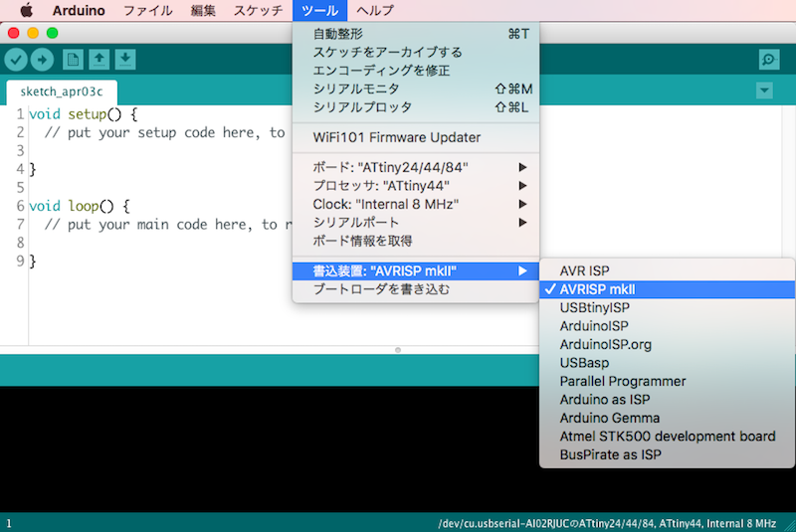796x532 pixels.
Task: Open the スケッチ menu
Action: [258, 11]
